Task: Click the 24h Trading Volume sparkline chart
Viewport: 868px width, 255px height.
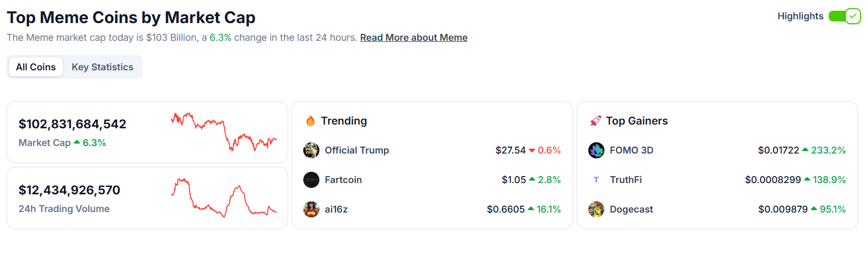Action: (x=224, y=198)
